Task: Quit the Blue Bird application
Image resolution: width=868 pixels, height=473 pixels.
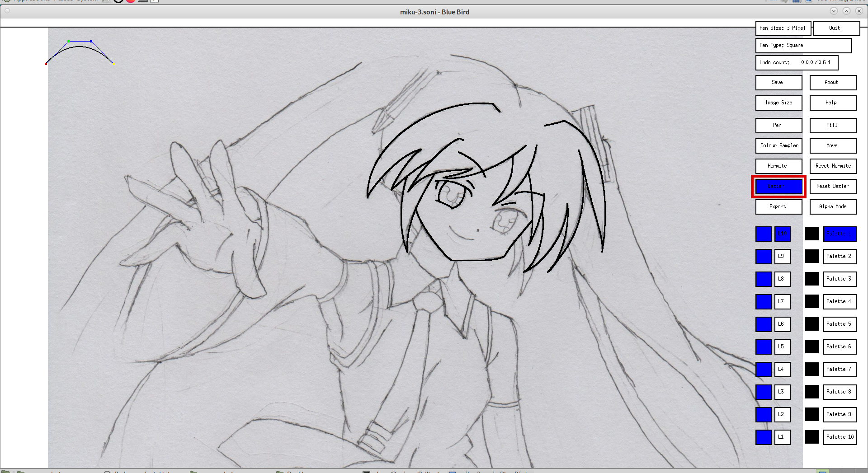Action: click(x=836, y=28)
